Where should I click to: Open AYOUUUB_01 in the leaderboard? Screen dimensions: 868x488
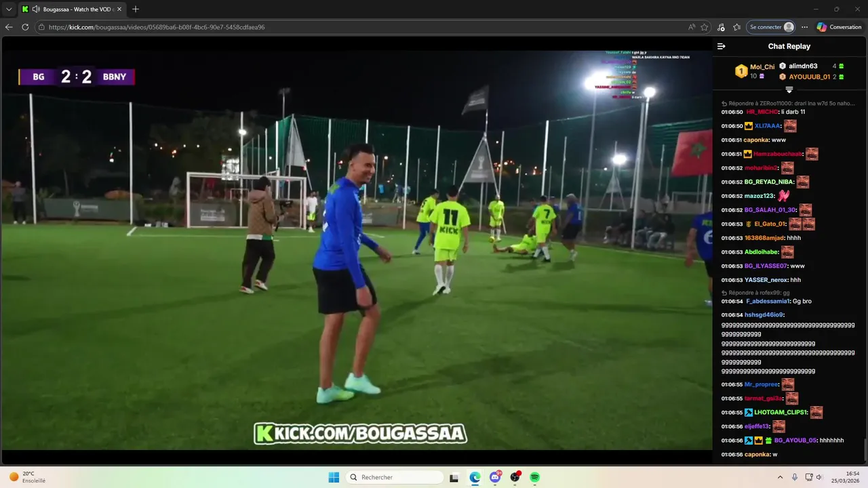[809, 77]
